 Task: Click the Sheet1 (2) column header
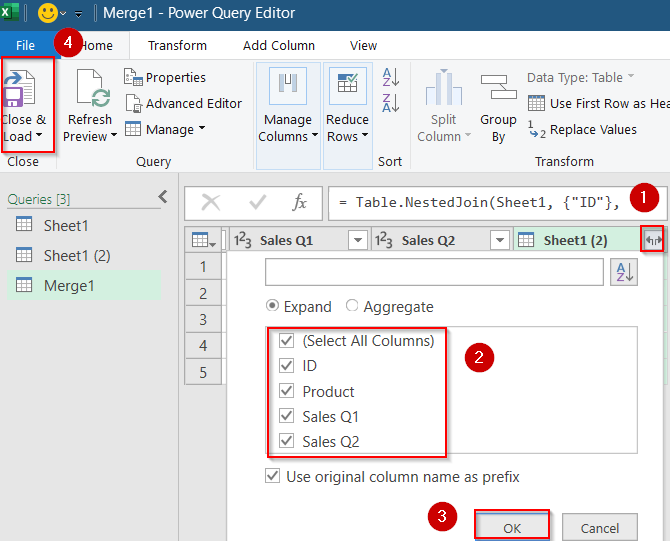576,240
